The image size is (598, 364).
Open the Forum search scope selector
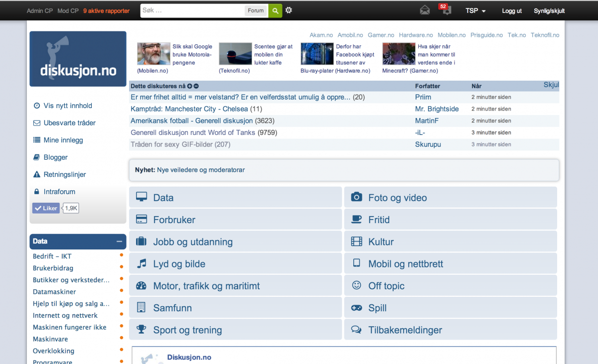point(256,10)
